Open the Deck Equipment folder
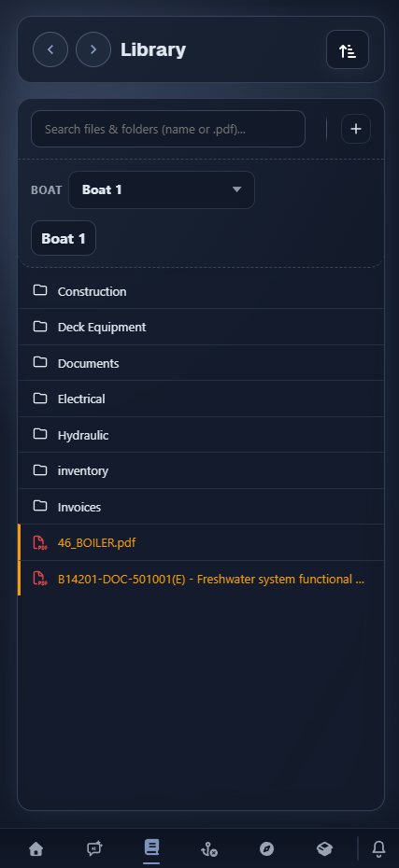 point(201,328)
